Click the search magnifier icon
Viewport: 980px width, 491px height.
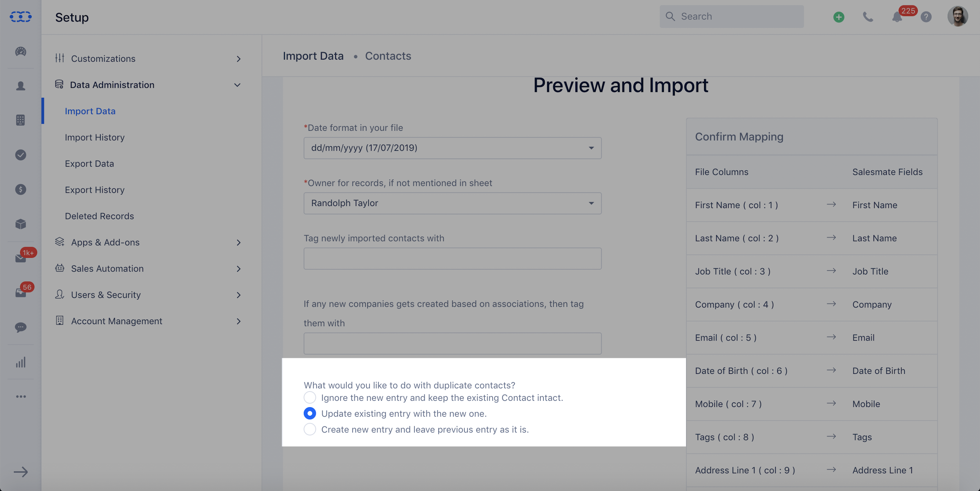tap(670, 16)
